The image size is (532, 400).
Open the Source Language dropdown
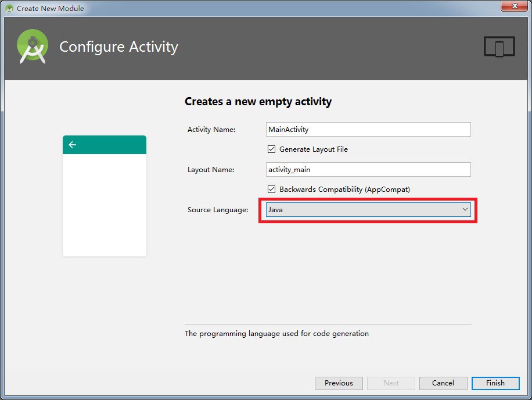tap(368, 210)
